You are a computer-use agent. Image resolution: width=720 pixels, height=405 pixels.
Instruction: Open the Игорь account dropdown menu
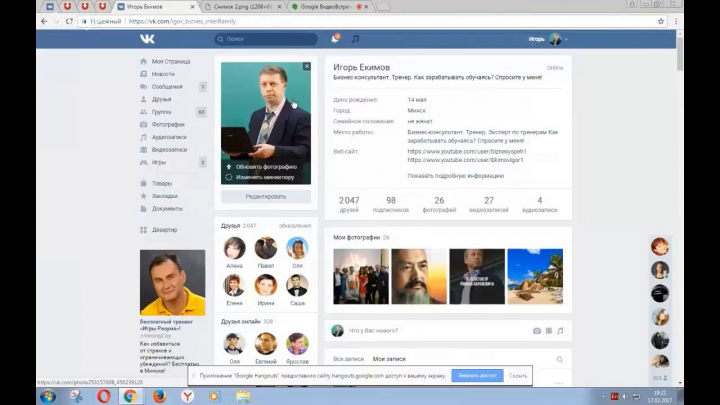click(548, 39)
